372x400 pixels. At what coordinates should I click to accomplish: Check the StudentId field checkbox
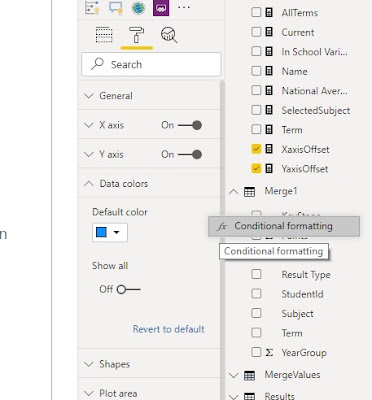pos(256,294)
